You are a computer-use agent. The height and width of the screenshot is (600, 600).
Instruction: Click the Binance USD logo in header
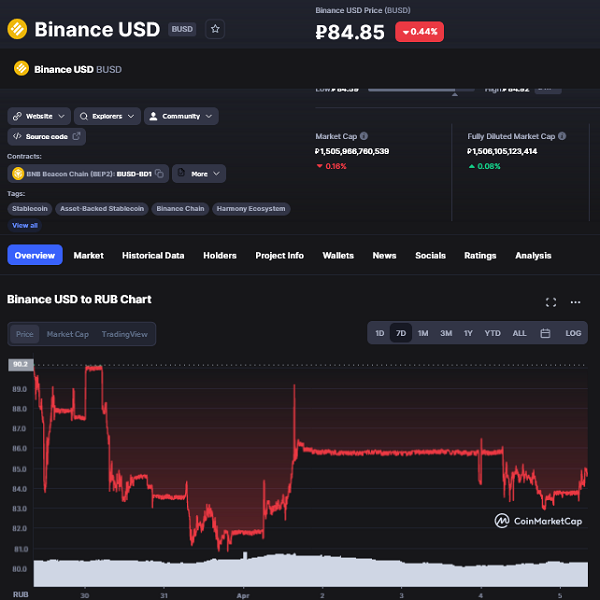click(x=17, y=29)
